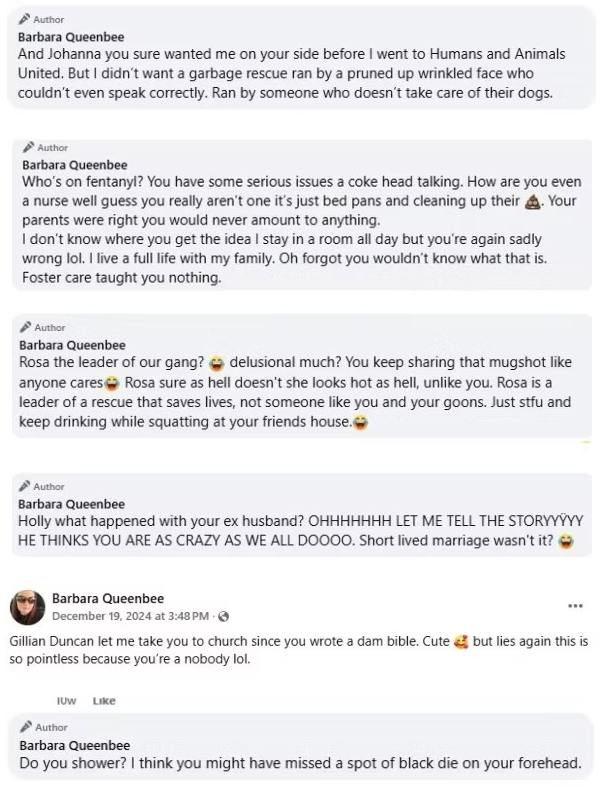Click the truncated "IUw" text beside Like

click(x=67, y=701)
